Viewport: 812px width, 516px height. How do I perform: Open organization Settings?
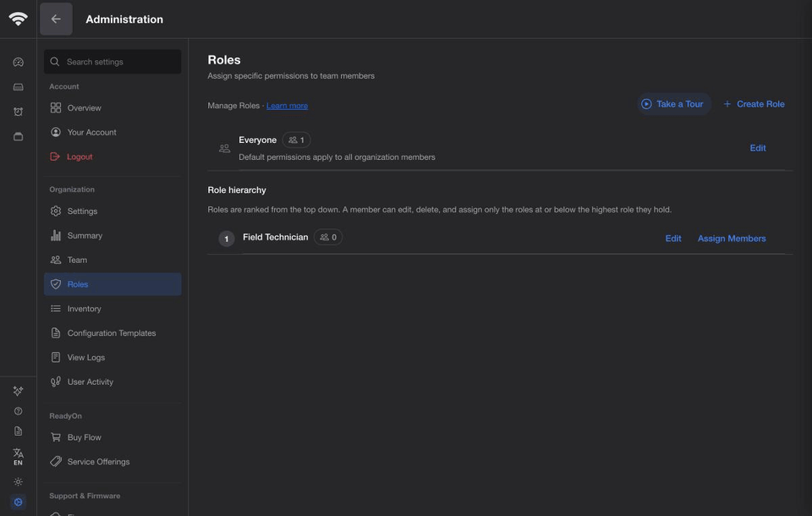[112, 211]
